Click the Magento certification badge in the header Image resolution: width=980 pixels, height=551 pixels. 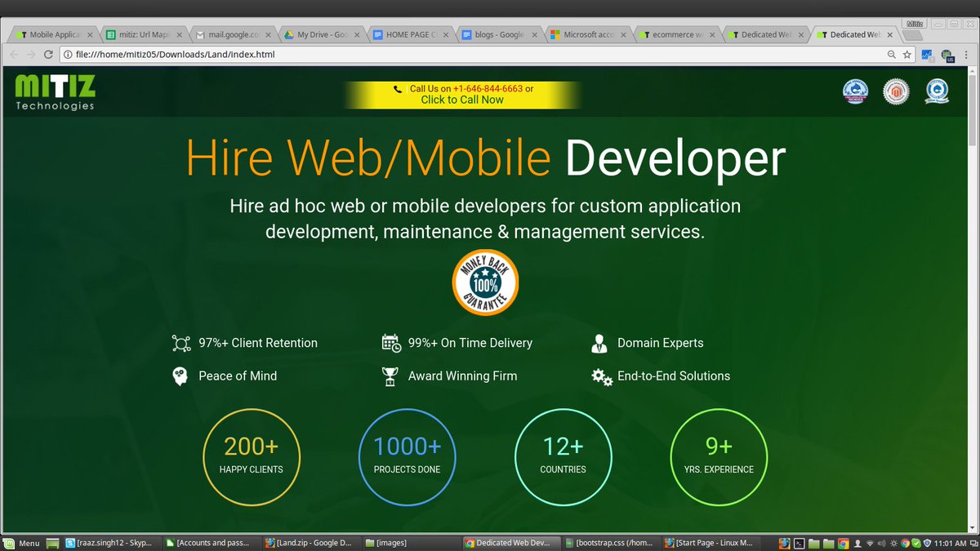pyautogui.click(x=896, y=91)
